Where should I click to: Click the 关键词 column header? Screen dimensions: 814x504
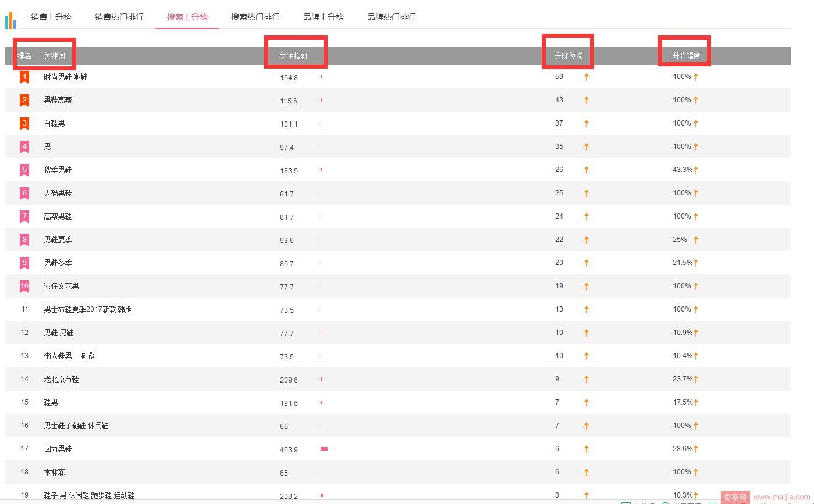coord(54,56)
